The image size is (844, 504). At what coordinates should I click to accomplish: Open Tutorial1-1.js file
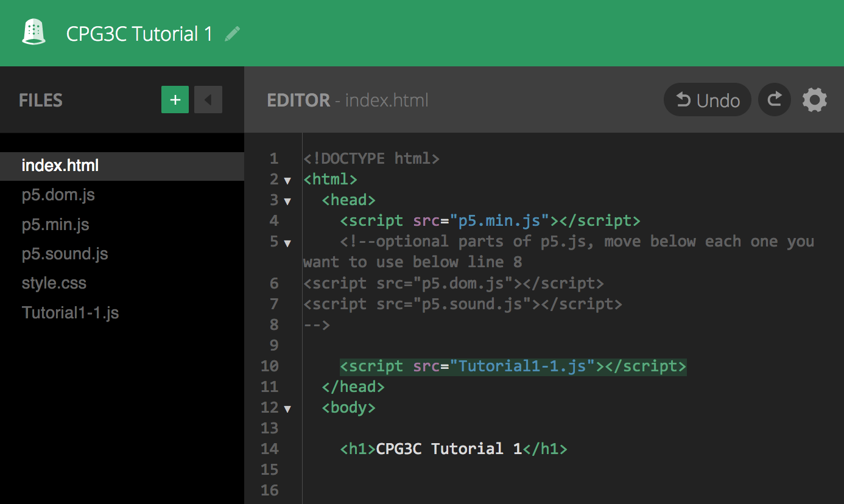tap(70, 313)
